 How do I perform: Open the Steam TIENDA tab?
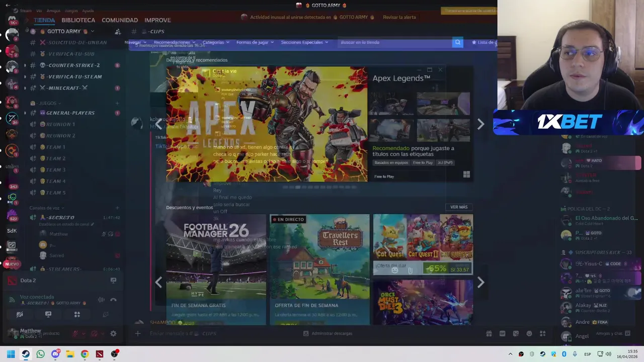(44, 20)
